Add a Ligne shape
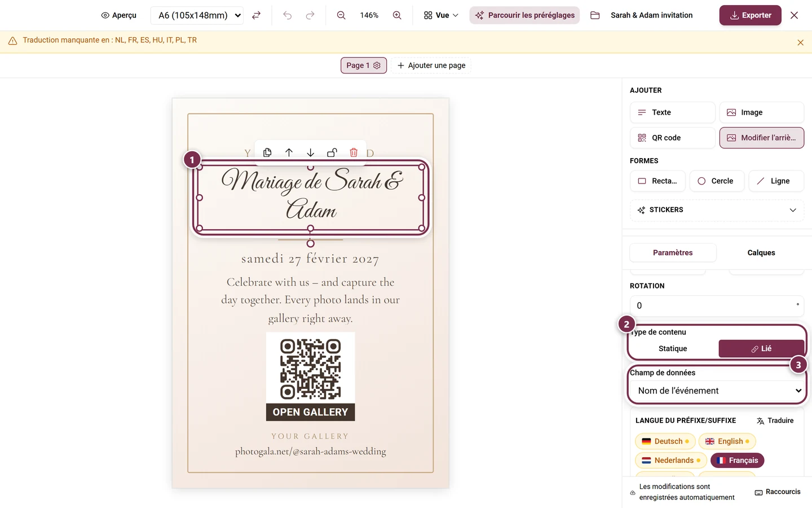This screenshot has height=508, width=812. (776, 181)
